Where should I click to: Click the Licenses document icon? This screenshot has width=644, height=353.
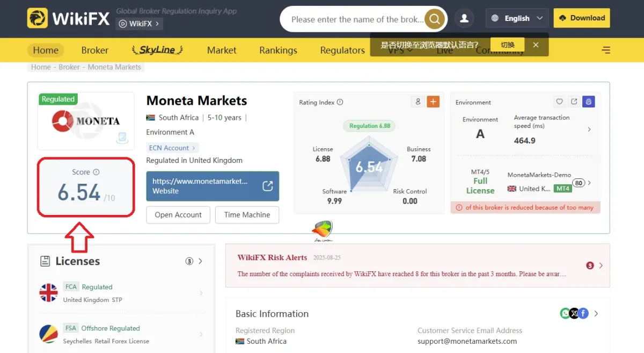(46, 261)
